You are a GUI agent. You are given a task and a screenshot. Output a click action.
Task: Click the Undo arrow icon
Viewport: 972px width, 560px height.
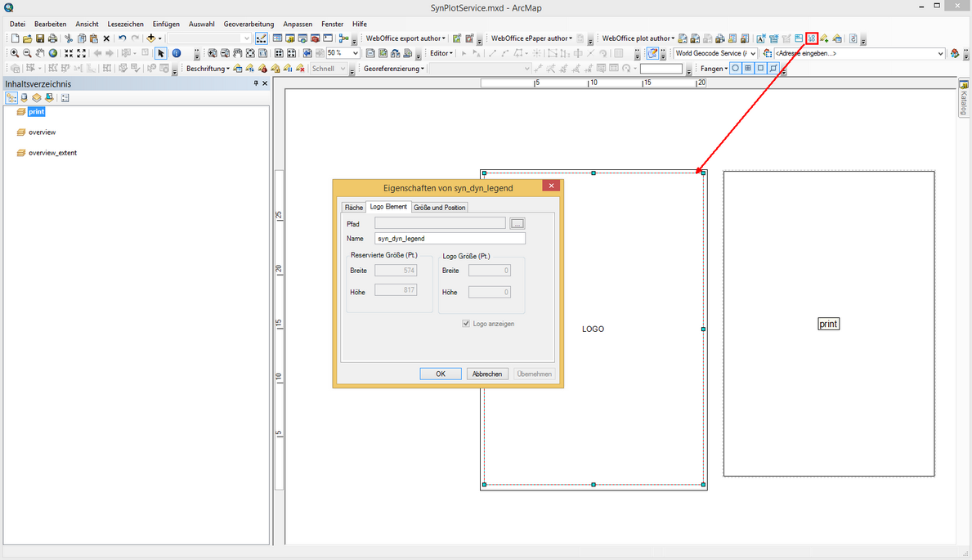(x=122, y=38)
